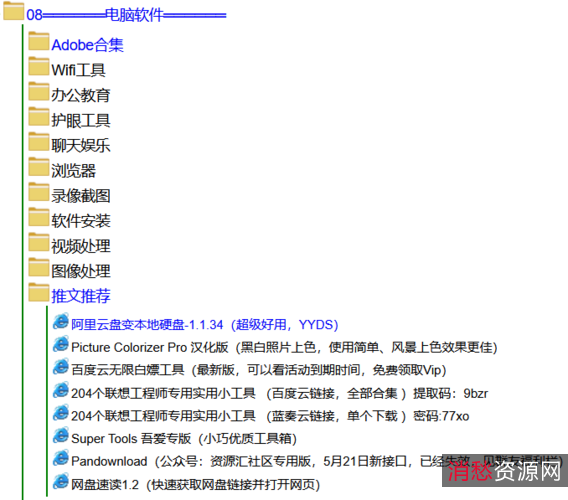Click the IE icon beside 百度云无限白嫖工具
Viewport: 568px width, 500px height.
point(60,367)
